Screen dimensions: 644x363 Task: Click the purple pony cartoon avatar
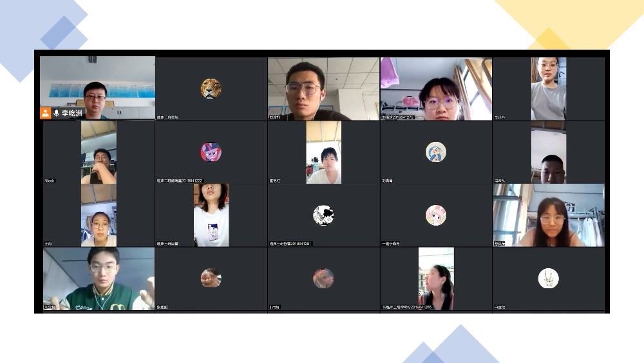(211, 152)
